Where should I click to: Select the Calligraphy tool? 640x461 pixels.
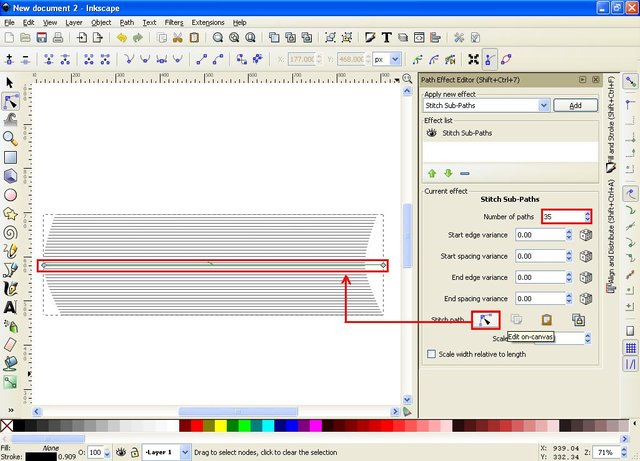(x=10, y=288)
